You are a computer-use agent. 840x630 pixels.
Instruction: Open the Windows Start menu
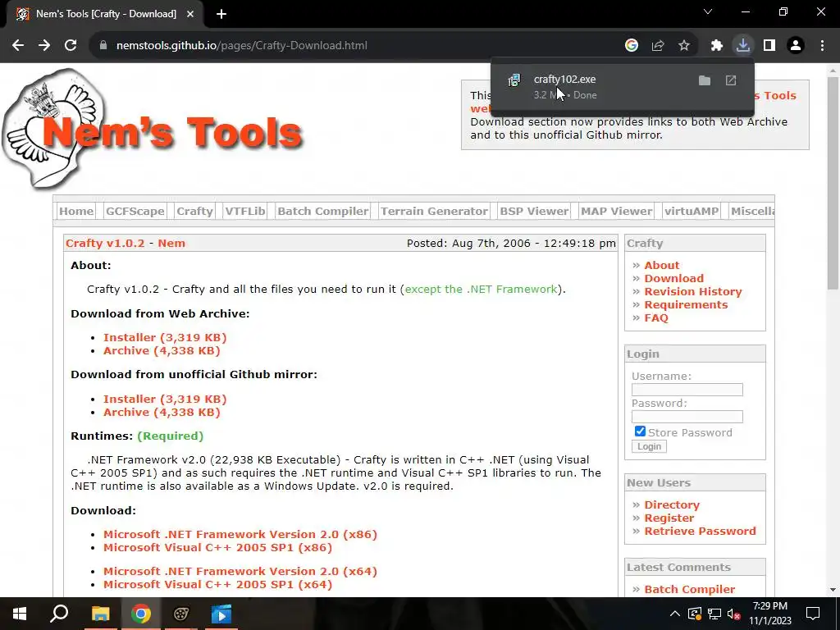[x=20, y=614]
